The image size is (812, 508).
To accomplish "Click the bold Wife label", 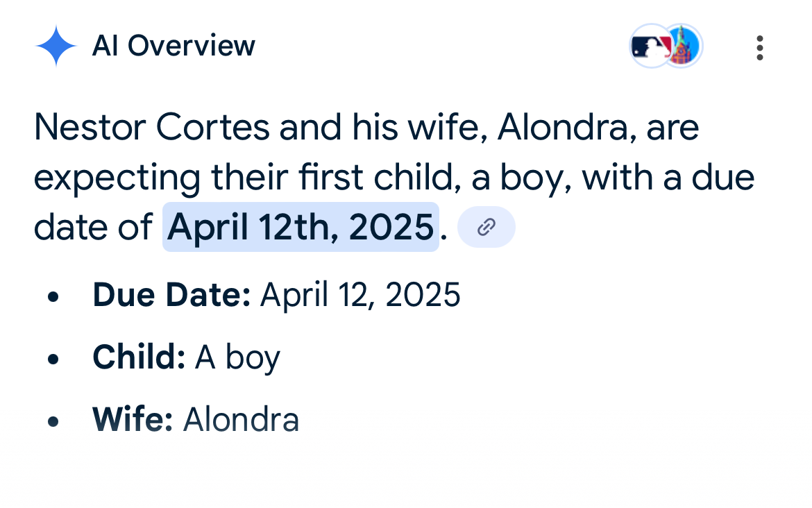I will (133, 420).
